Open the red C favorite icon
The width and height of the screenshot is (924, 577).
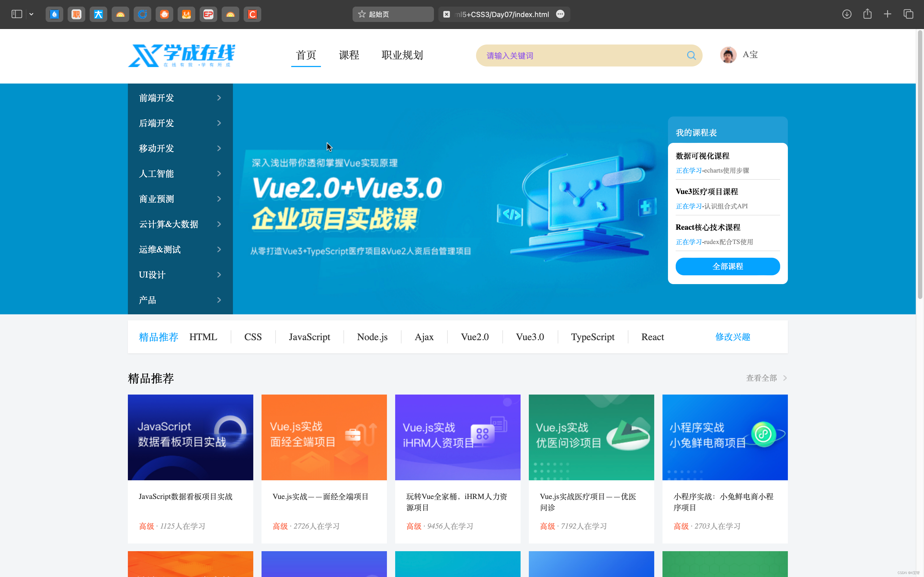(252, 15)
